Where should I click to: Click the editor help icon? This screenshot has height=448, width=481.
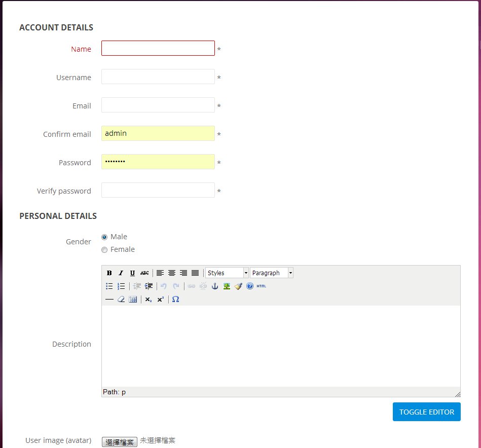pyautogui.click(x=249, y=286)
